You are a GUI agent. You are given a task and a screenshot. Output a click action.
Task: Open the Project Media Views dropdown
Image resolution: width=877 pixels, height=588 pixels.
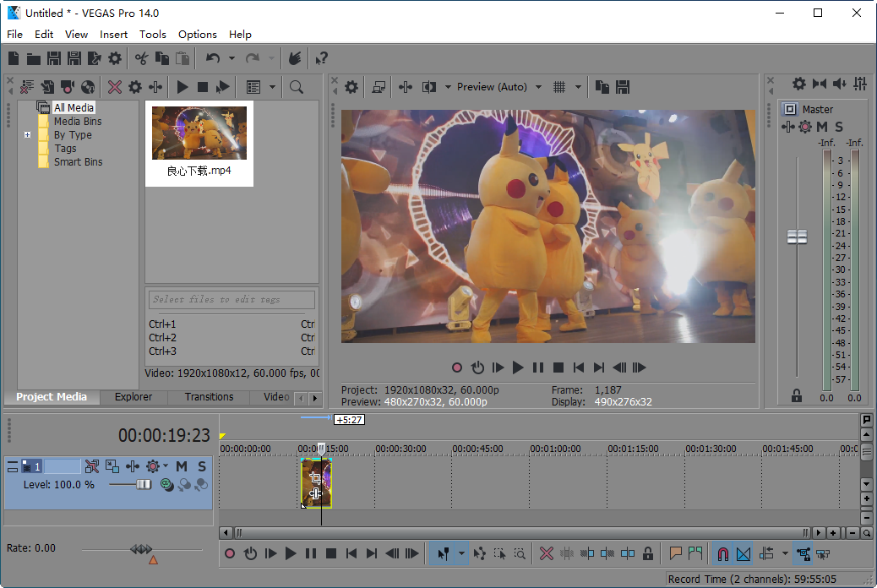[272, 87]
